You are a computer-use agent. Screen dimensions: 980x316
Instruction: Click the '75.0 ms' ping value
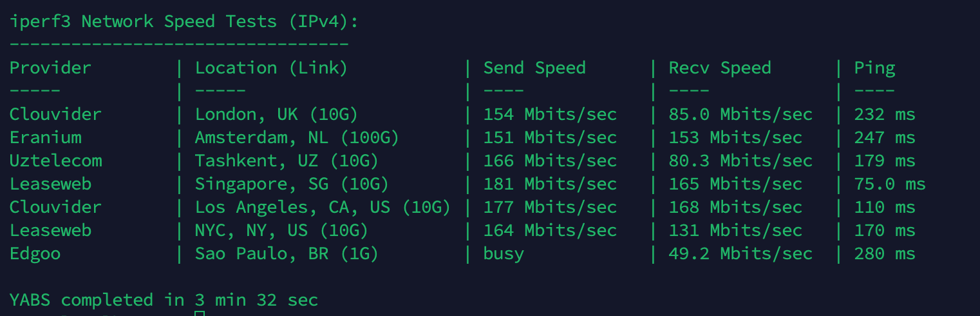890,184
